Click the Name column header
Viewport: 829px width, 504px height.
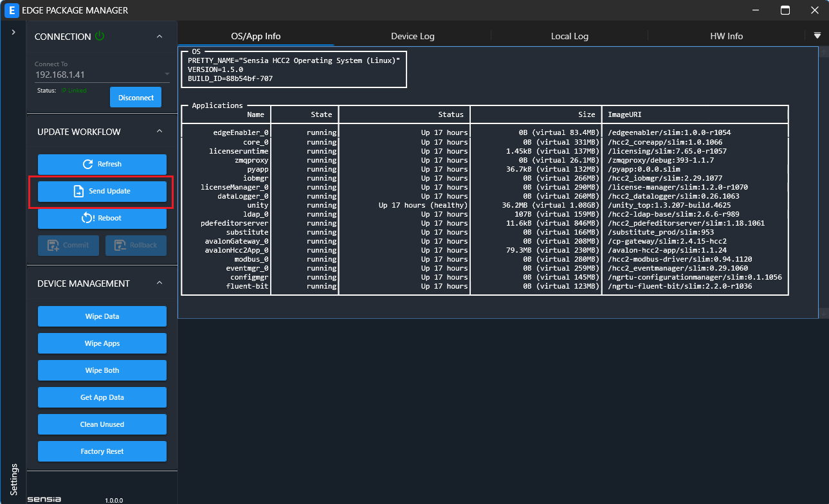255,114
